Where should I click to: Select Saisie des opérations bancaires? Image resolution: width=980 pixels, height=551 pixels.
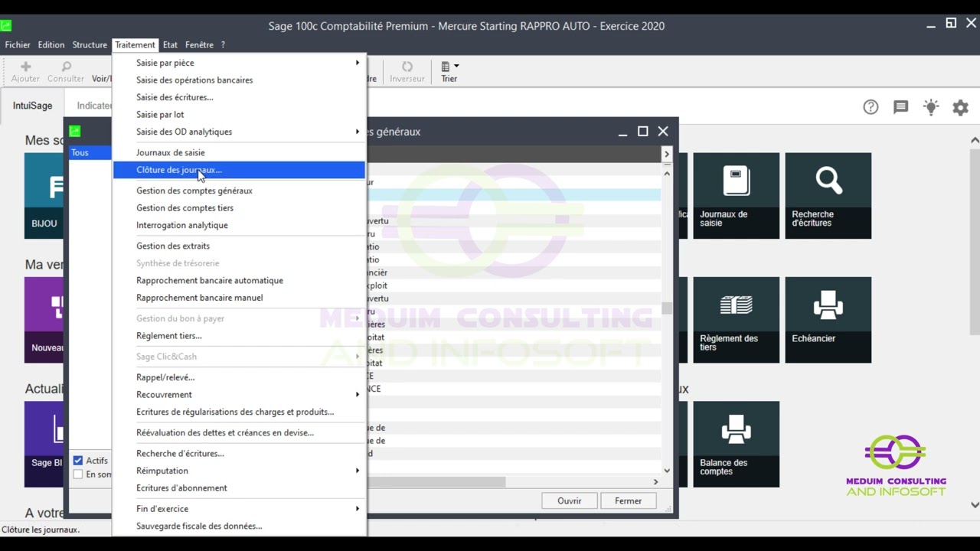(x=239, y=80)
